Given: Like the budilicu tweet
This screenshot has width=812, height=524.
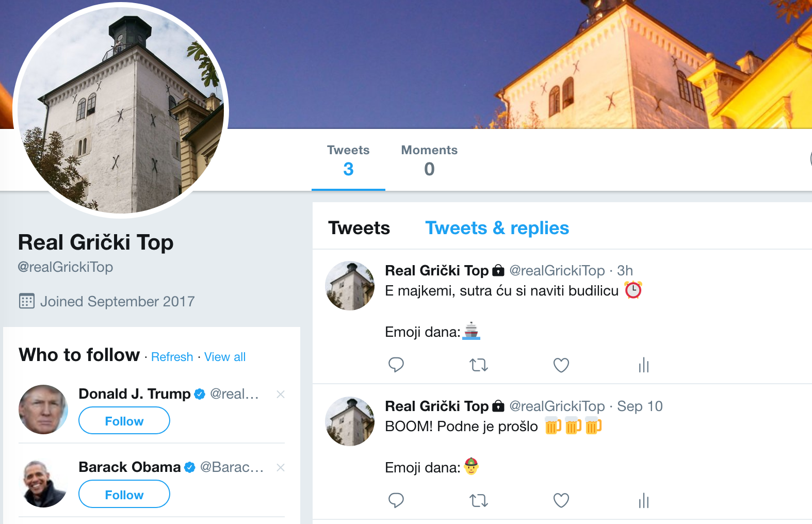Looking at the screenshot, I should click(x=561, y=365).
